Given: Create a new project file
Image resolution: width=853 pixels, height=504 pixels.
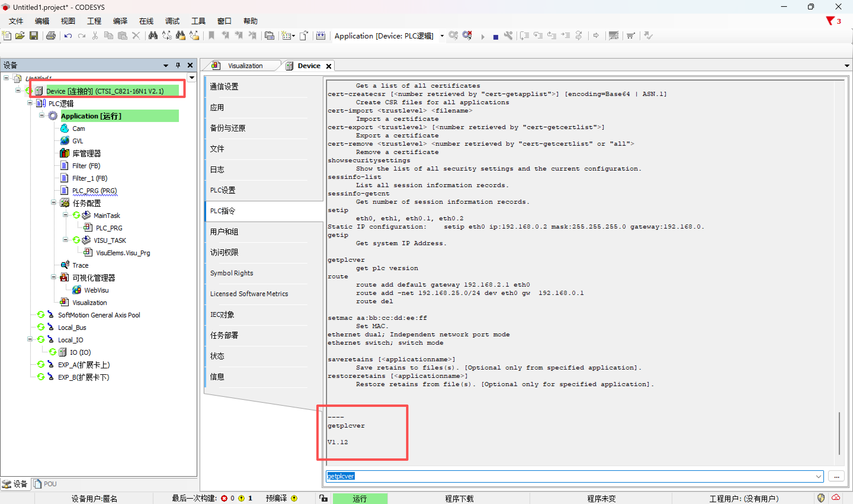Looking at the screenshot, I should (7, 36).
